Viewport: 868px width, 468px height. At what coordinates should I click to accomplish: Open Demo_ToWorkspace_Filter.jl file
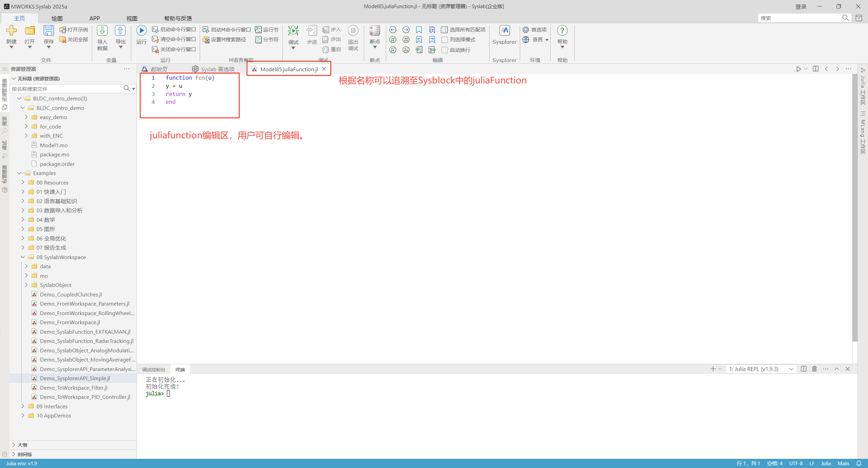(x=73, y=388)
